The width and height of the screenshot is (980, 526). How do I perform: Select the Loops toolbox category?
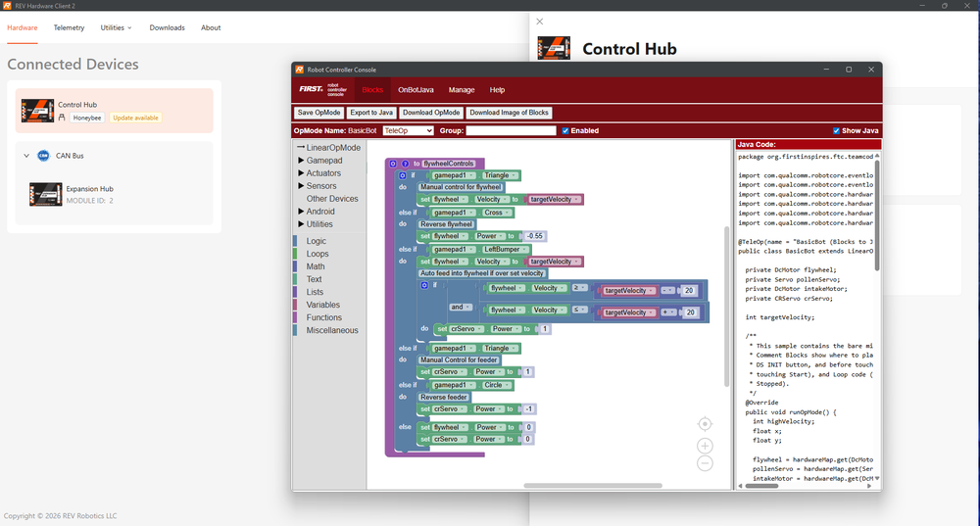point(317,254)
